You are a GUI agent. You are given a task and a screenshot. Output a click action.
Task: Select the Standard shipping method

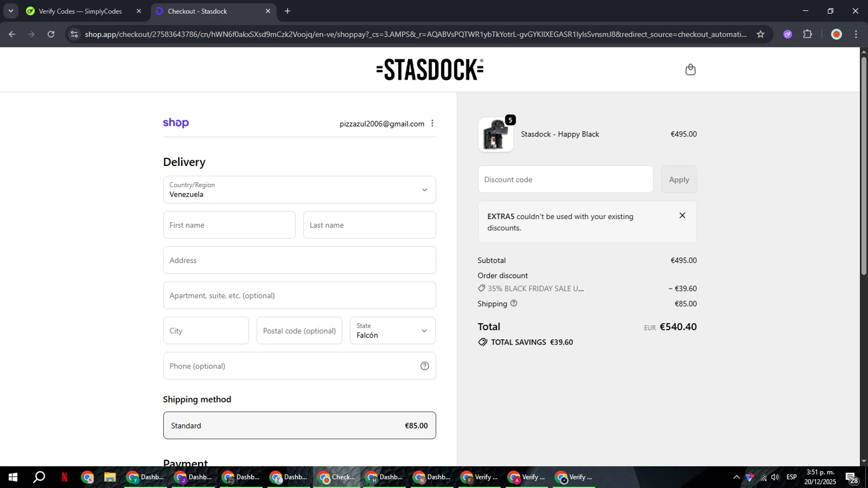299,426
